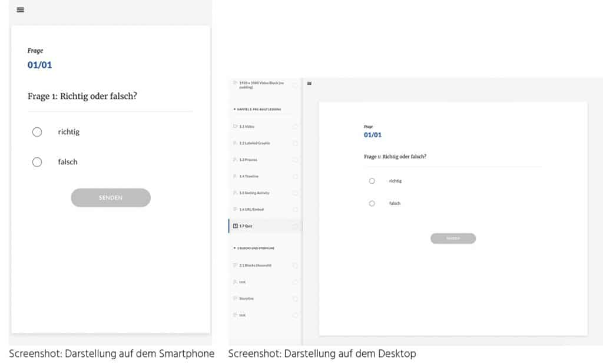603x364 pixels.
Task: Click the icon beside the 1.4 Timeline lesson
Action: [236, 176]
